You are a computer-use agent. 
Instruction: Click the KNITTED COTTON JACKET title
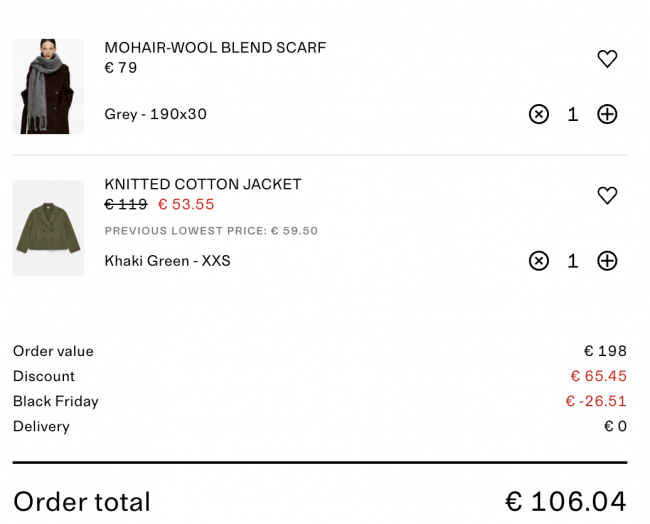203,185
